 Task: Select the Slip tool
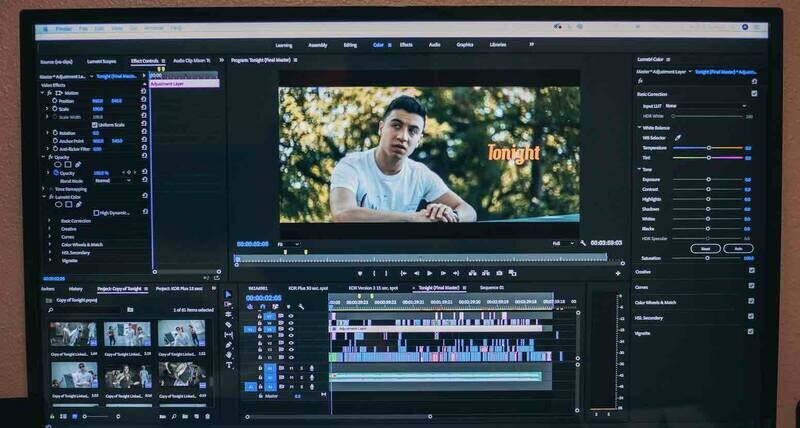coord(228,335)
